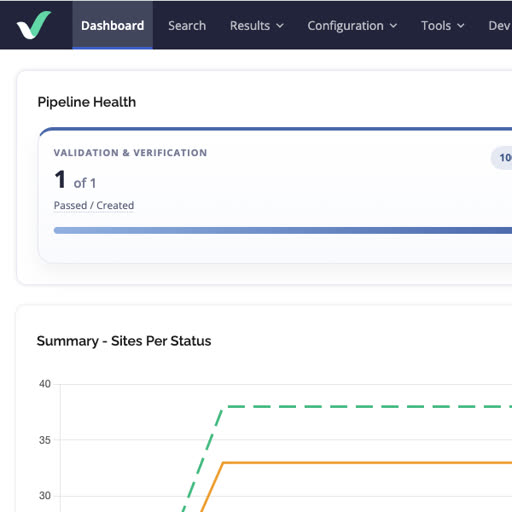Screen dimensions: 512x512
Task: Click the pipeline health progress bar
Action: click(283, 230)
